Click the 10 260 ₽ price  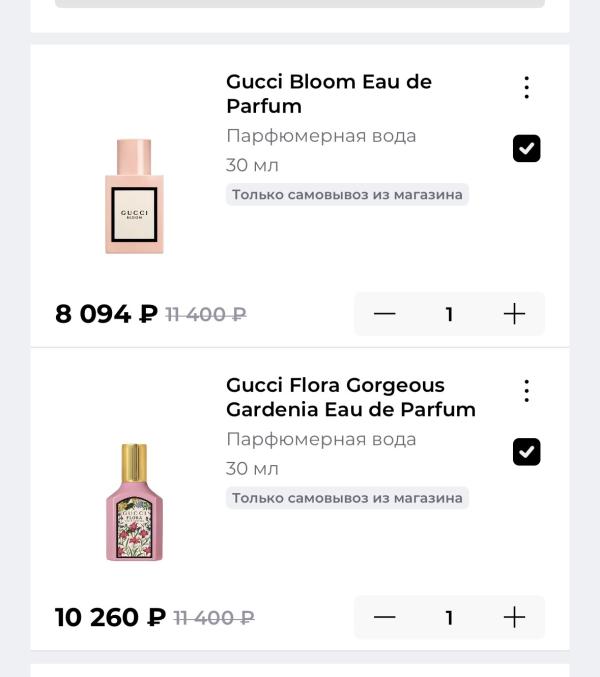(x=110, y=618)
